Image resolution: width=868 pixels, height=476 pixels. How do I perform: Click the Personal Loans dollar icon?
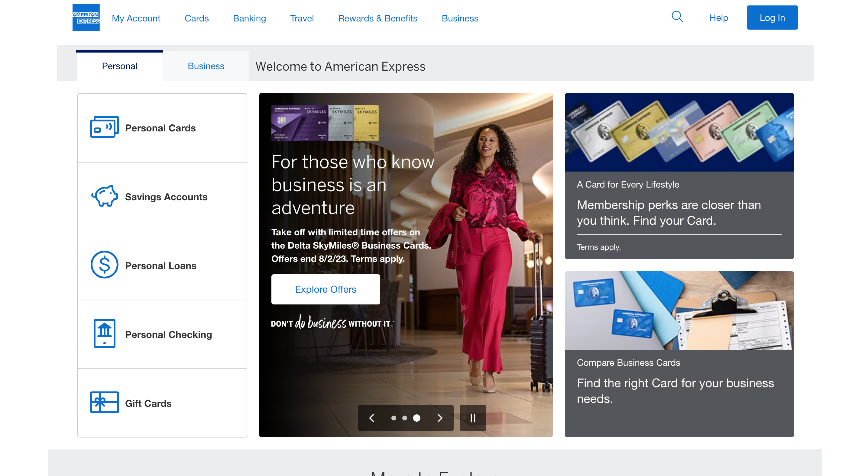tap(105, 265)
